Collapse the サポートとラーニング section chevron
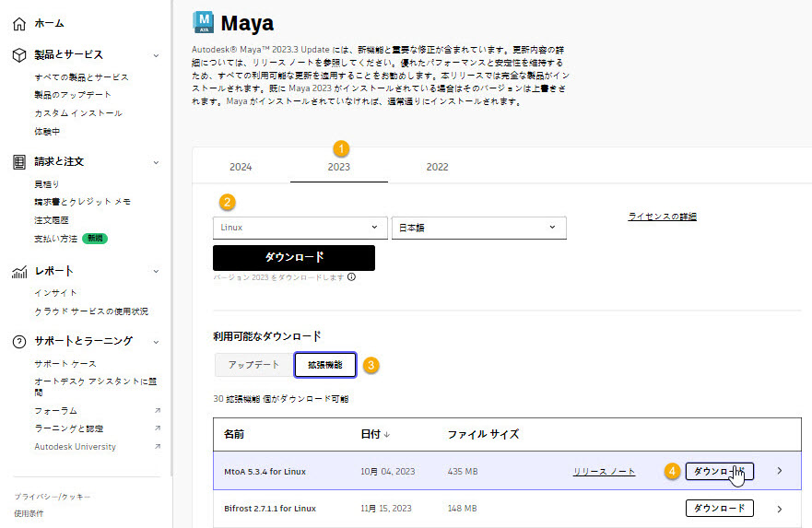 click(x=156, y=342)
